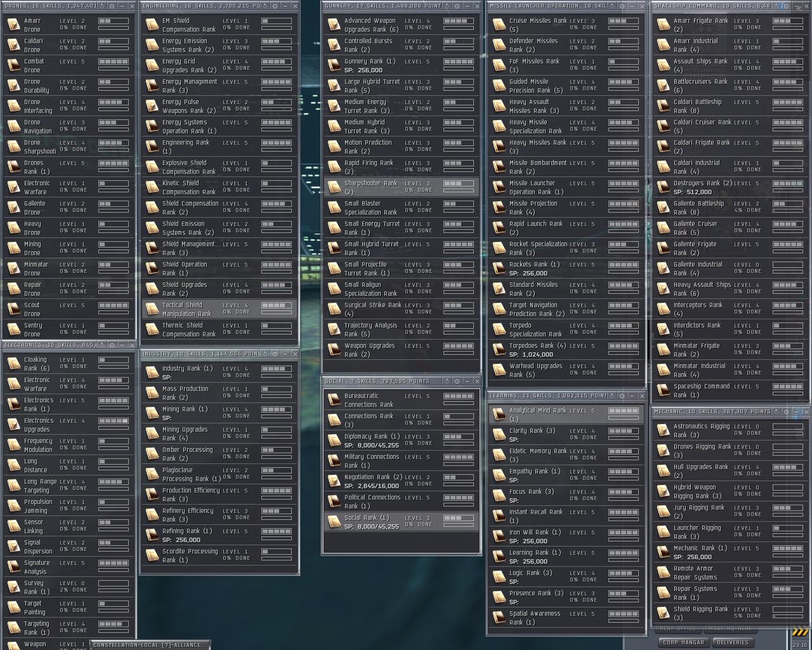The height and width of the screenshot is (650, 812).
Task: Click the Jury Rigging skill book icon
Action: click(x=663, y=512)
